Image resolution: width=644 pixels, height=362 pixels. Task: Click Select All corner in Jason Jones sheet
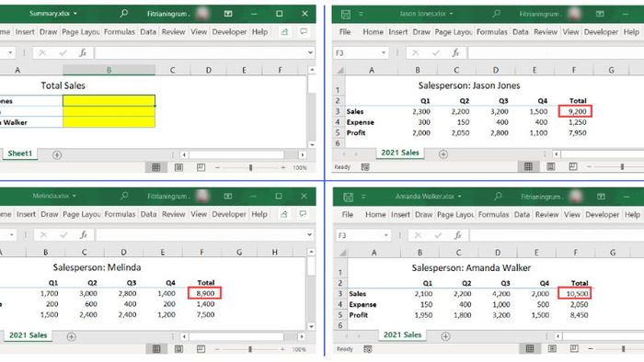pos(339,70)
